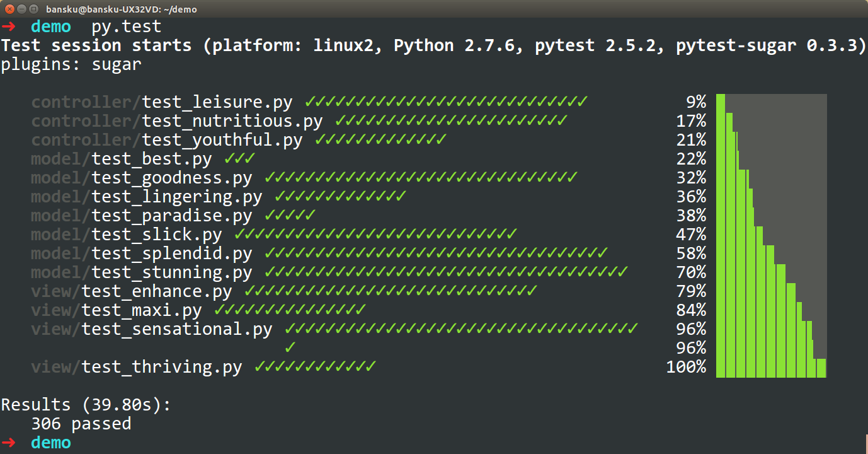The height and width of the screenshot is (454, 868).
Task: Click the red prompt arrow before py.test
Action: pos(9,26)
